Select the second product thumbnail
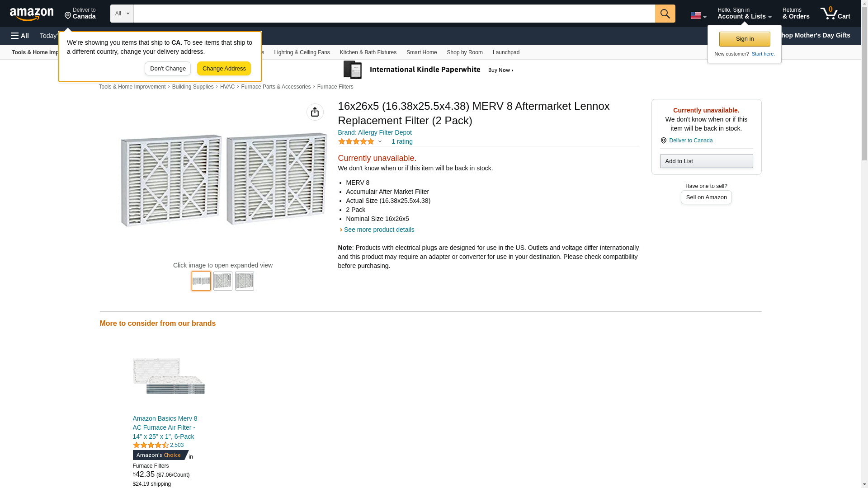Screen dimensions: 868x488 point(223,281)
